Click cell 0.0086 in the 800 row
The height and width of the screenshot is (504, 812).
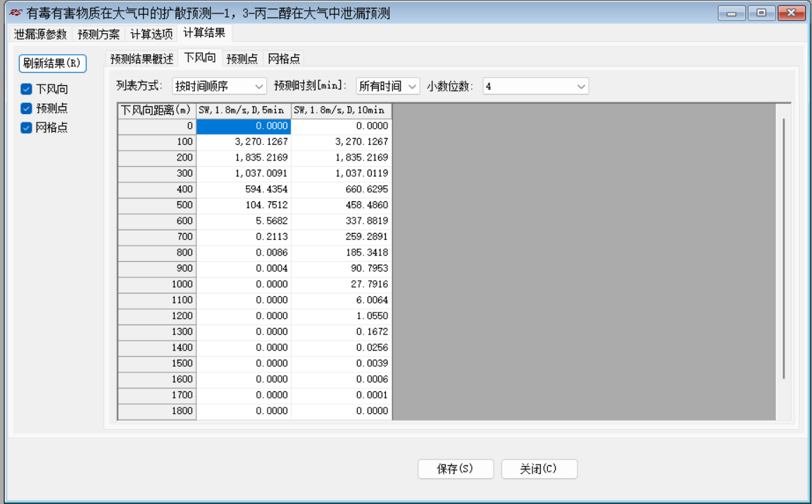244,253
